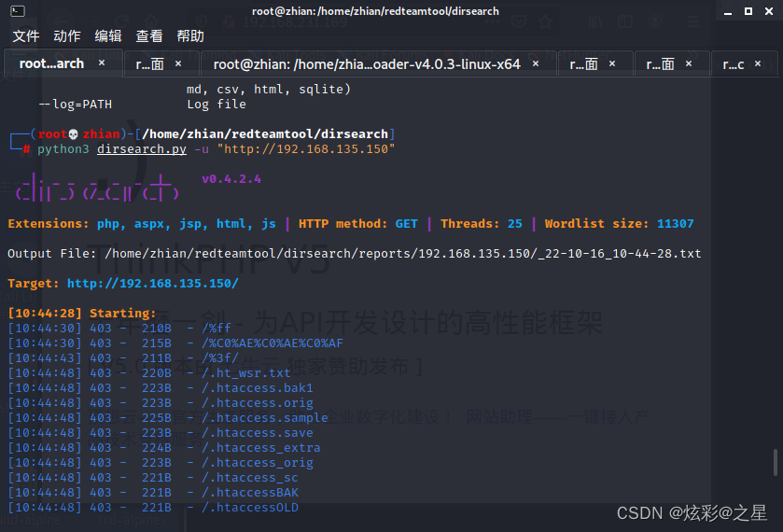
Task: Click the dirsearch.py underlined filename
Action: tap(142, 148)
